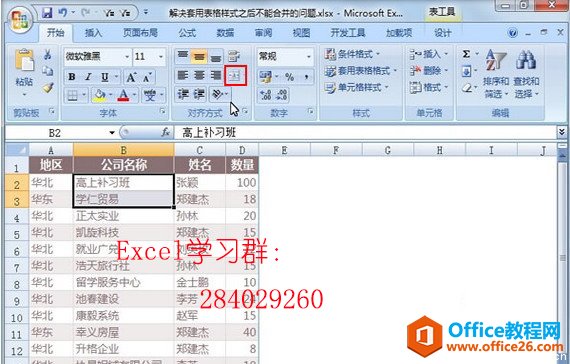Toggle bottom vertical alignment
Viewport: 570px width, 364px height.
click(216, 56)
